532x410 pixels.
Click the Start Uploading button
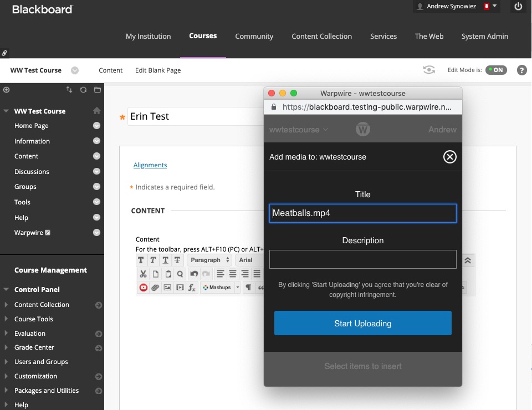tap(362, 323)
